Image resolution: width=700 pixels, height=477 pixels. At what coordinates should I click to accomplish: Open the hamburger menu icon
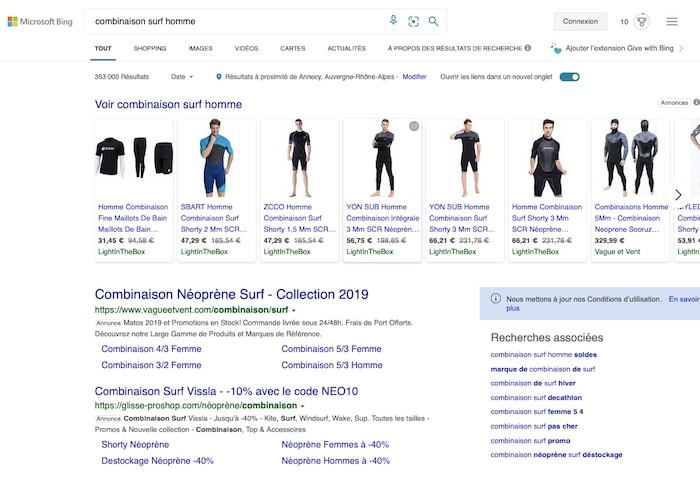coord(672,21)
